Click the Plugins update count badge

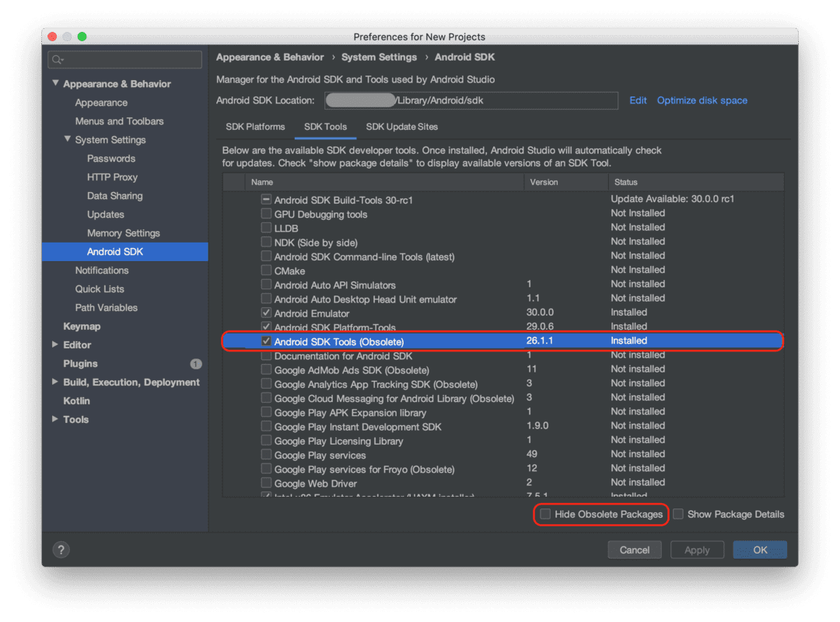[195, 363]
